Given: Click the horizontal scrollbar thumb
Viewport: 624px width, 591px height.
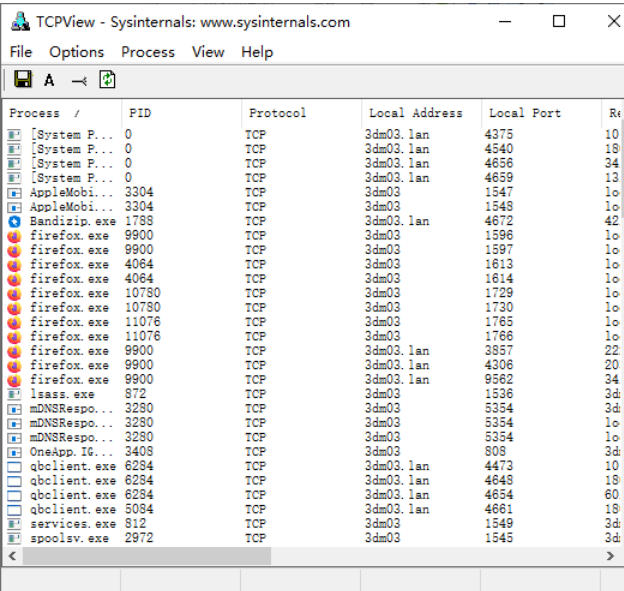Looking at the screenshot, I should 132,556.
